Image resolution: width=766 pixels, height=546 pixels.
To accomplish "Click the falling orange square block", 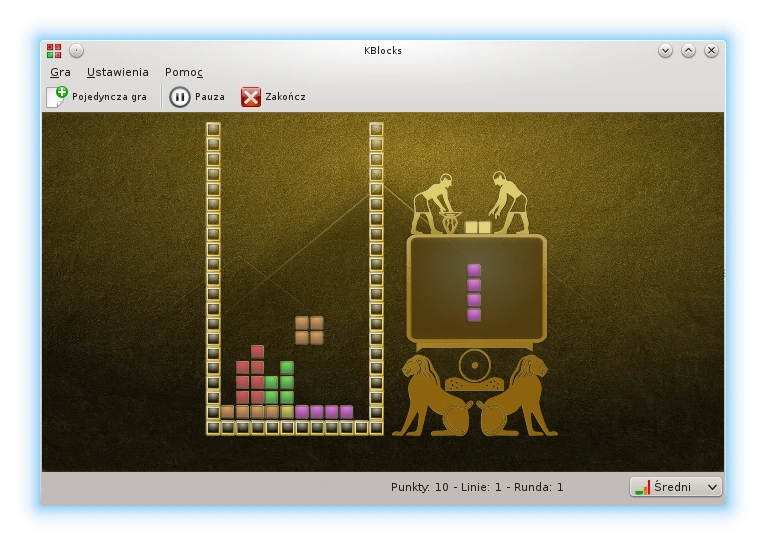I will click(x=309, y=330).
